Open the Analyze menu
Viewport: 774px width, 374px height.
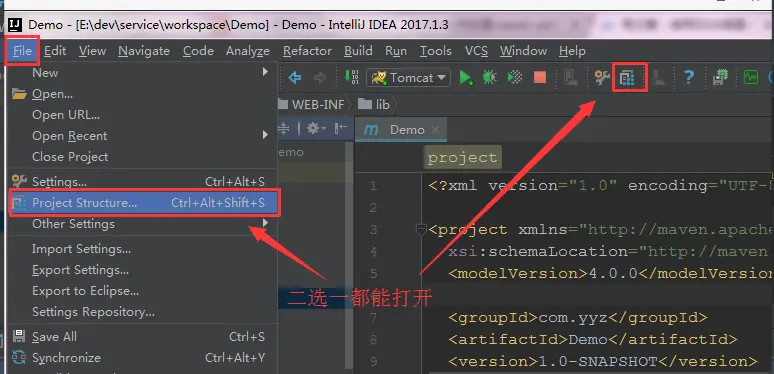(248, 51)
